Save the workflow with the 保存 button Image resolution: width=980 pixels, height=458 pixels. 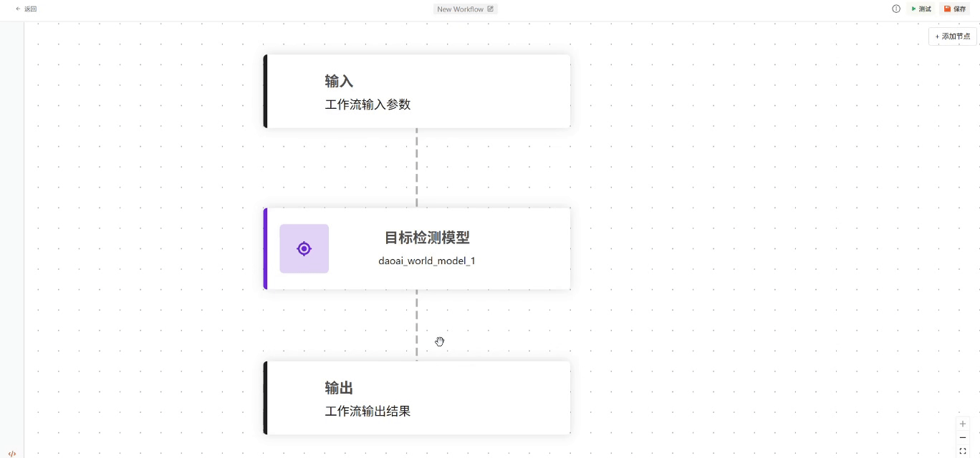pos(955,9)
